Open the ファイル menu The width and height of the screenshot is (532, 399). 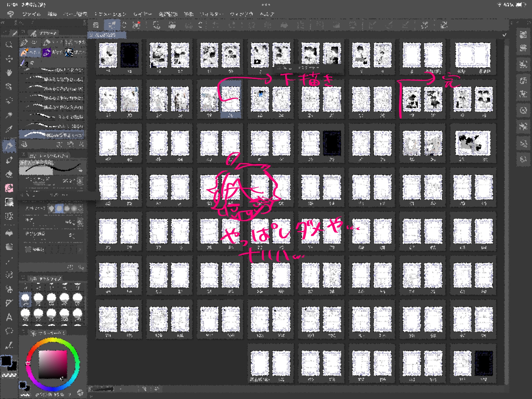pyautogui.click(x=31, y=14)
